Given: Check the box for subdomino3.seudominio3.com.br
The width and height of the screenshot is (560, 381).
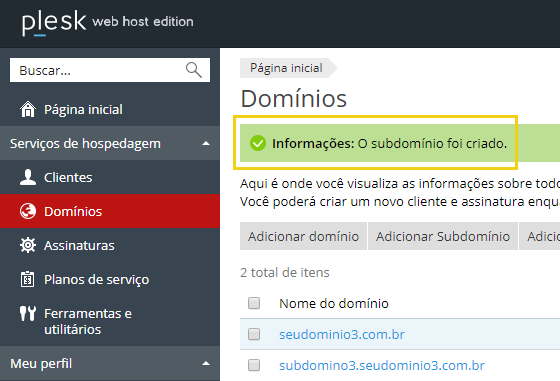Looking at the screenshot, I should coord(254,365).
